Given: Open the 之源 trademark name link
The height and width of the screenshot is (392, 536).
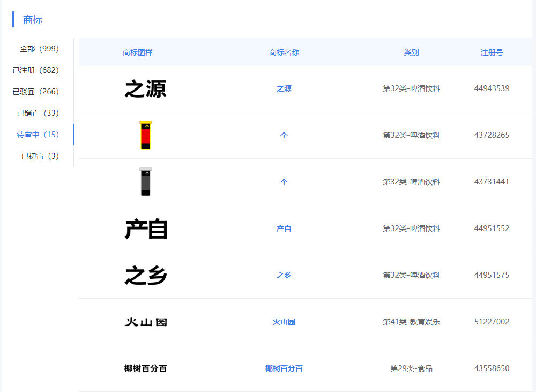Looking at the screenshot, I should click(284, 88).
